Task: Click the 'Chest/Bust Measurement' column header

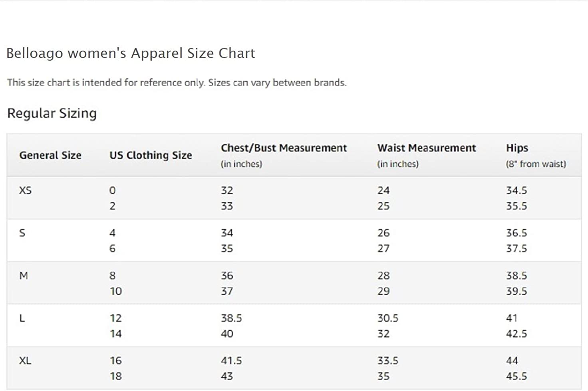Action: [x=284, y=148]
